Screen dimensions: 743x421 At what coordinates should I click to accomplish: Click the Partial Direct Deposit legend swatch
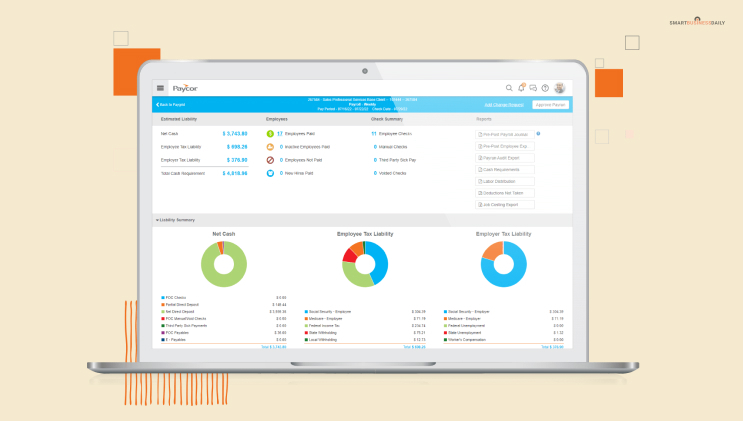click(163, 305)
